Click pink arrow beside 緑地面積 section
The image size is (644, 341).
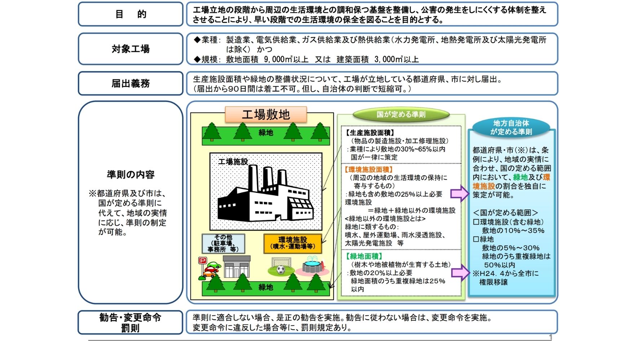[x=460, y=272]
